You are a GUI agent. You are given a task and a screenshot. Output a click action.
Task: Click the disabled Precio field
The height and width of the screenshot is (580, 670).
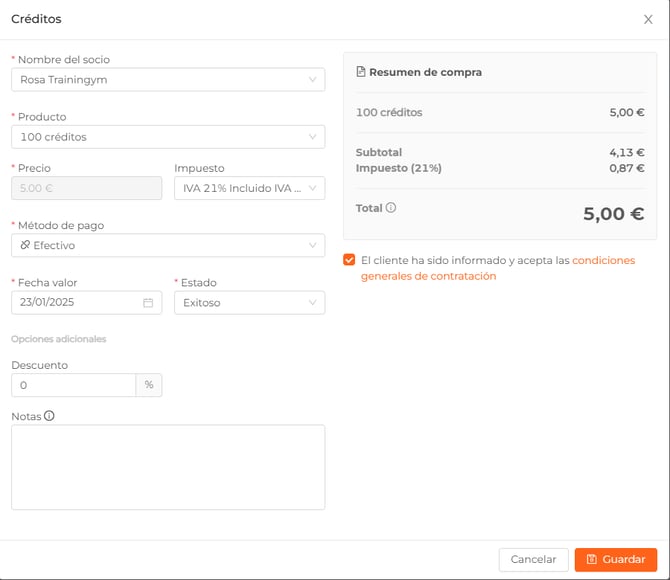(x=86, y=188)
